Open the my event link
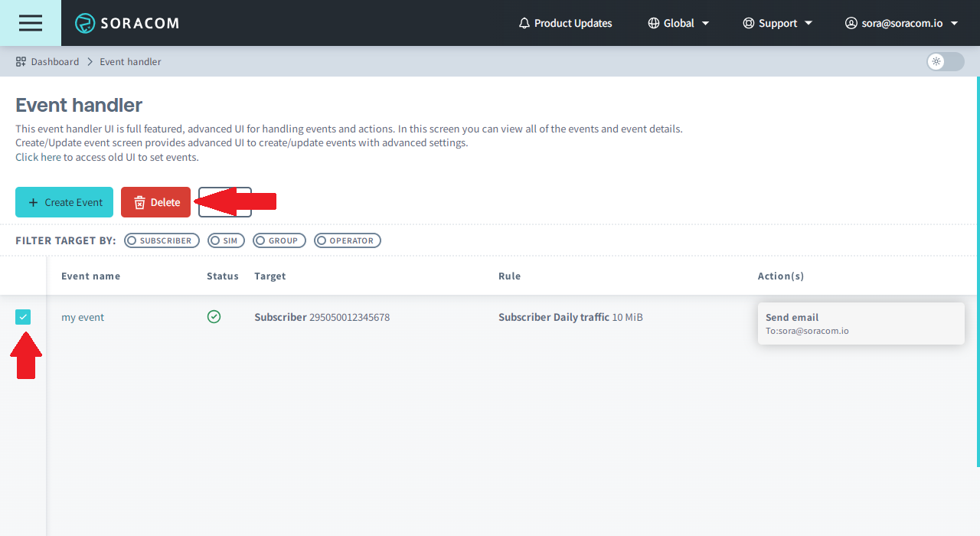 click(x=83, y=317)
